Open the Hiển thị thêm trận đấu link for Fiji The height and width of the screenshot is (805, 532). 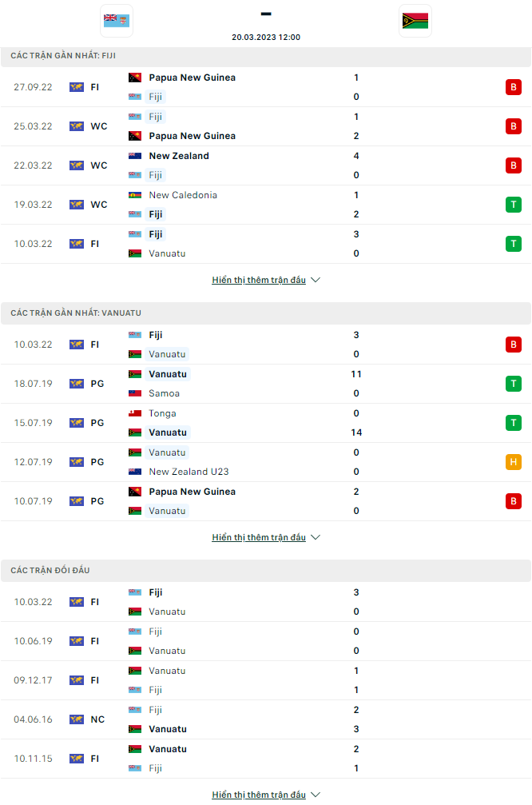point(259,280)
